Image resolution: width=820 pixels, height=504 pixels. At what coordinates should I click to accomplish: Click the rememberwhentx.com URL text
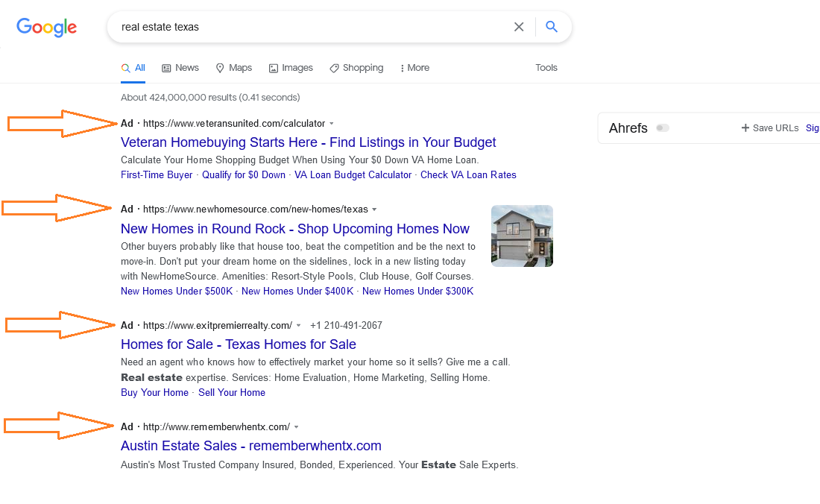click(216, 427)
